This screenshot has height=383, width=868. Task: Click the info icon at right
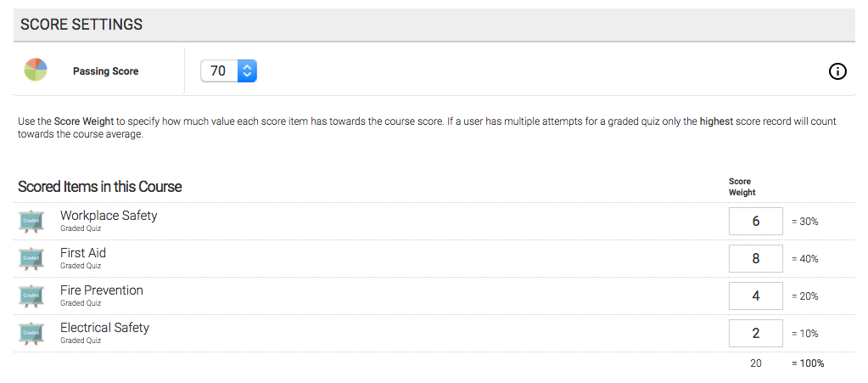pyautogui.click(x=837, y=71)
